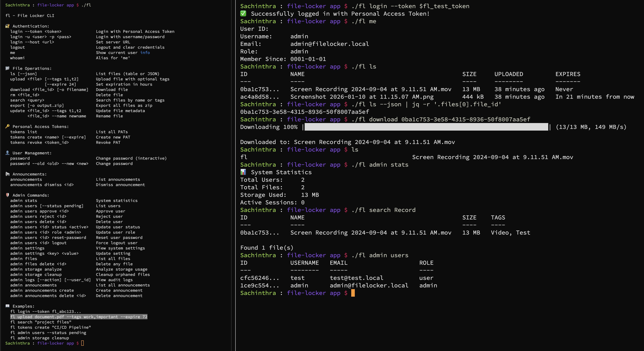
Task: Click file ID 'ac4a8d58...' in ls table
Action: click(259, 97)
